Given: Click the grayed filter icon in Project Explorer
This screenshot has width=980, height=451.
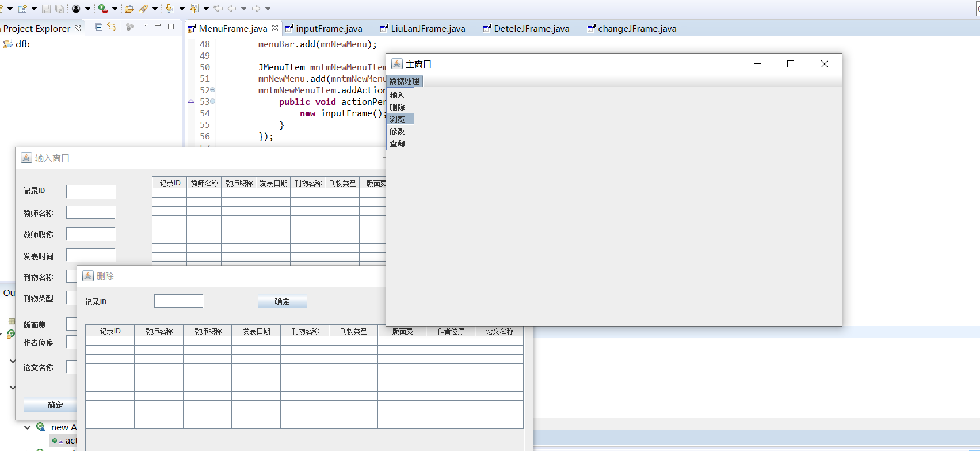Looking at the screenshot, I should [x=130, y=26].
